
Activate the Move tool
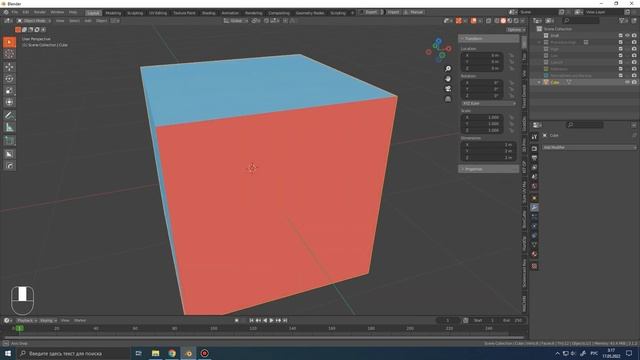(9, 67)
